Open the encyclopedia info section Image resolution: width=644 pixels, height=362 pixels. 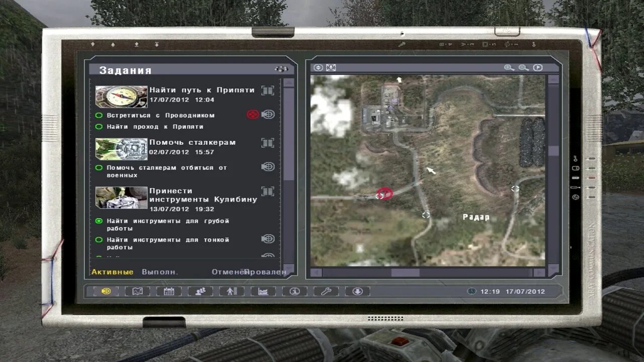point(295,291)
